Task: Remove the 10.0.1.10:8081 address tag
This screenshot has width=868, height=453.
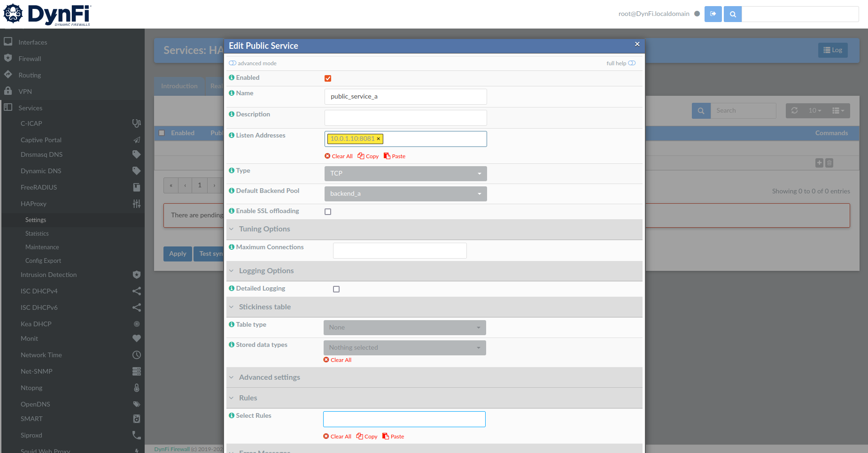Action: pos(379,139)
